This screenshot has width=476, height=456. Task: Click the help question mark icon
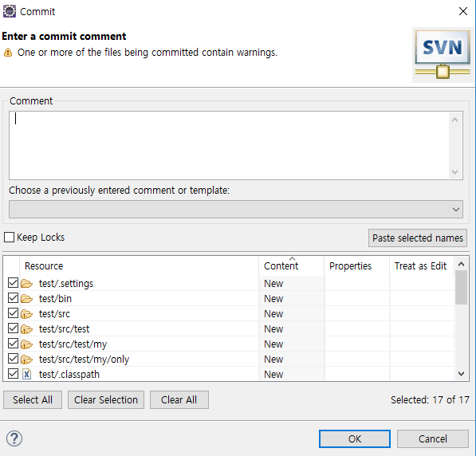[14, 438]
